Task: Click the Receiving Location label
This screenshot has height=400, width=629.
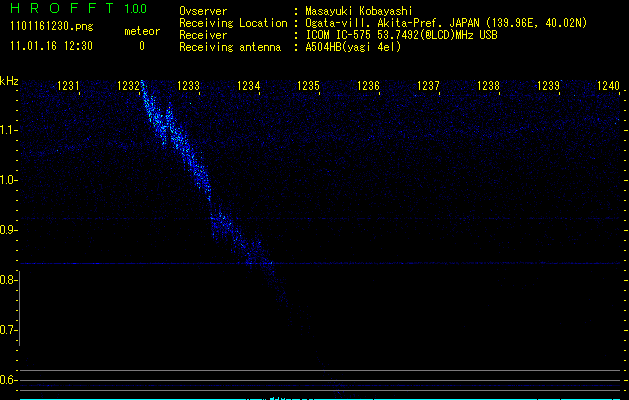Action: (x=233, y=23)
